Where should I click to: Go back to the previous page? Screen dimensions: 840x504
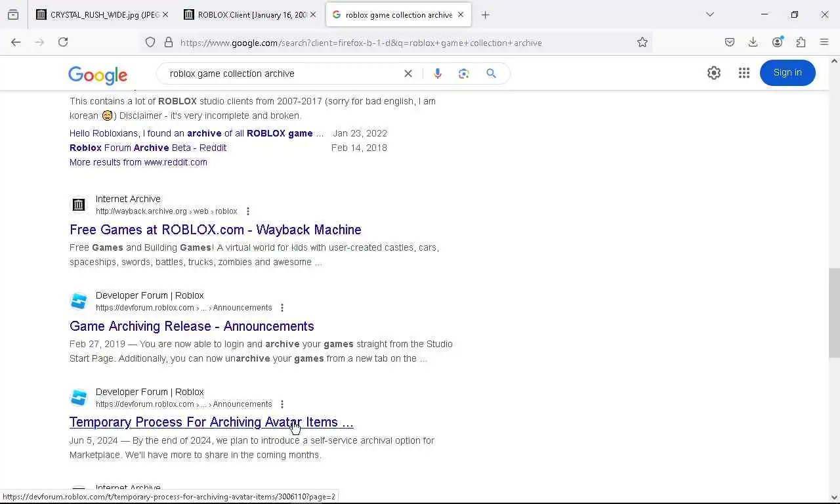pyautogui.click(x=16, y=42)
